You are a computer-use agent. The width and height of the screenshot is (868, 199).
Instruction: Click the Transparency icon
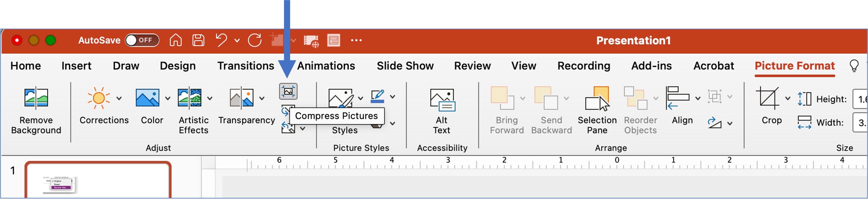click(x=242, y=98)
